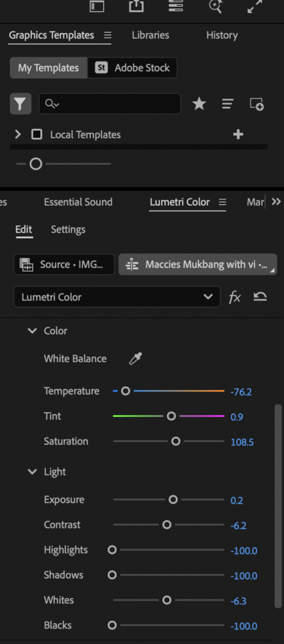Collapse the Light section chevron
The height and width of the screenshot is (644, 284).
click(32, 472)
